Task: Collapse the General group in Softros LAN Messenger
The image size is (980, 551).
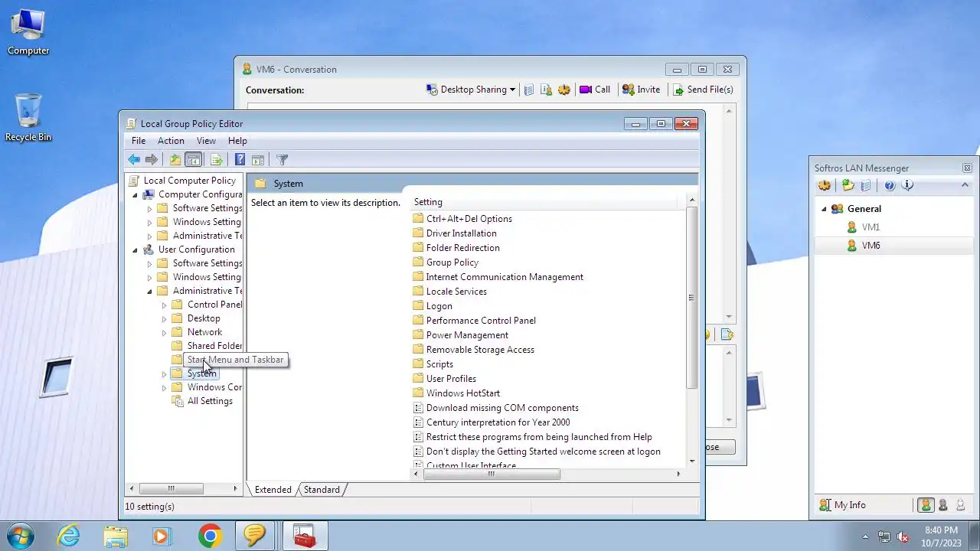Action: coord(824,209)
